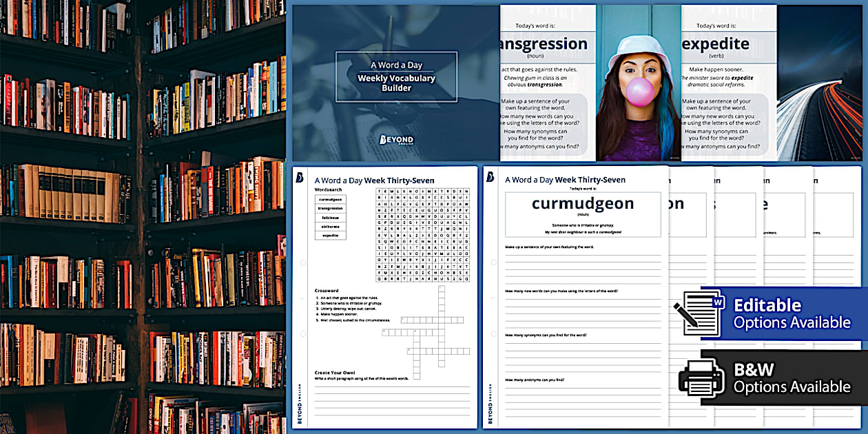Select 'felicitous' in the wordsearch word list
This screenshot has height=434, width=868.
point(330,217)
